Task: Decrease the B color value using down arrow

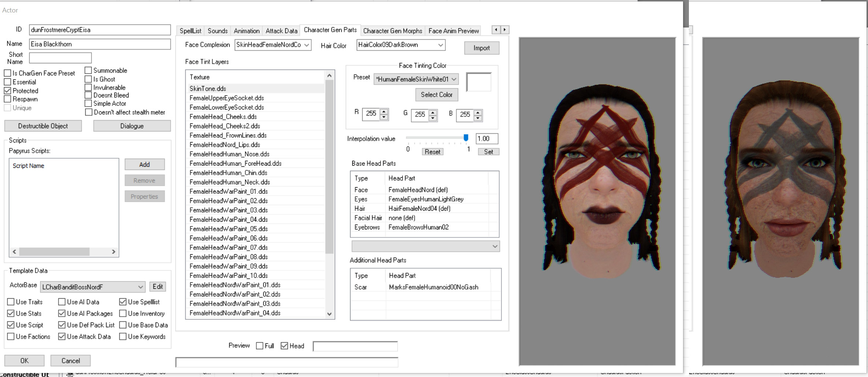Action: point(478,118)
